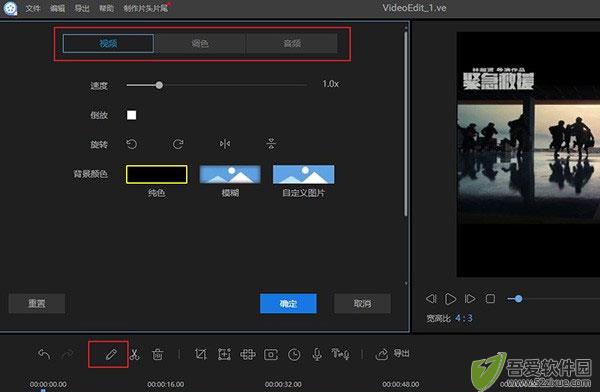Image resolution: width=600 pixels, height=392 pixels.
Task: Click the export share icon
Action: [382, 354]
